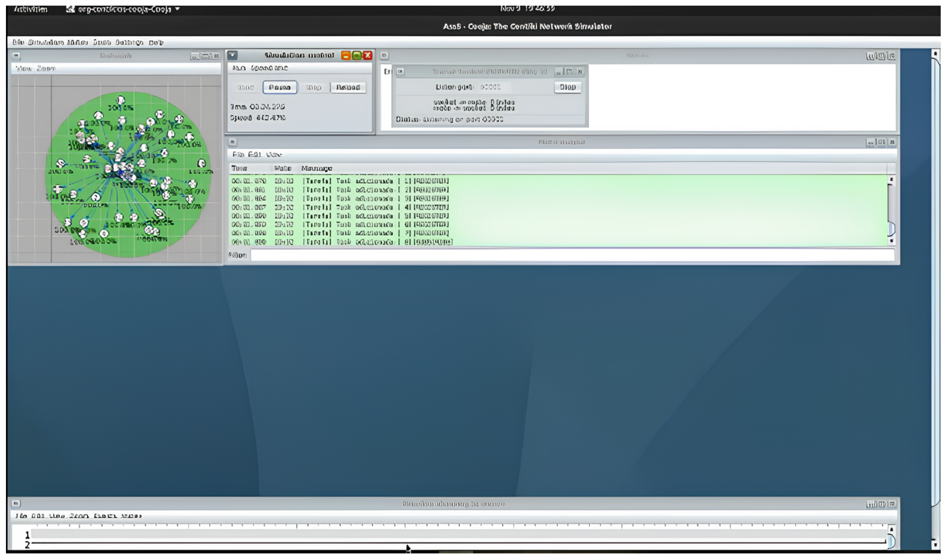Viewport: 947px width, 560px height.
Task: Open the org-contikios-cooja app menu in top bar
Action: point(125,9)
